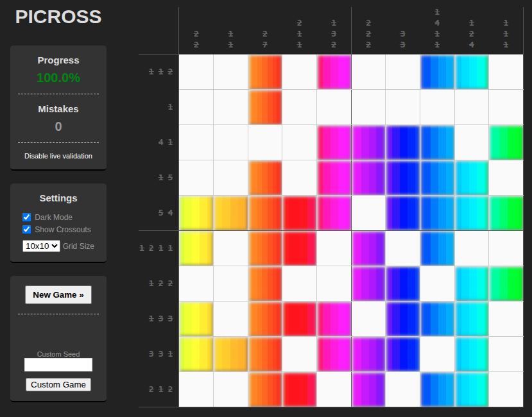
Task: Click the column clue '2 7'
Action: (265, 39)
